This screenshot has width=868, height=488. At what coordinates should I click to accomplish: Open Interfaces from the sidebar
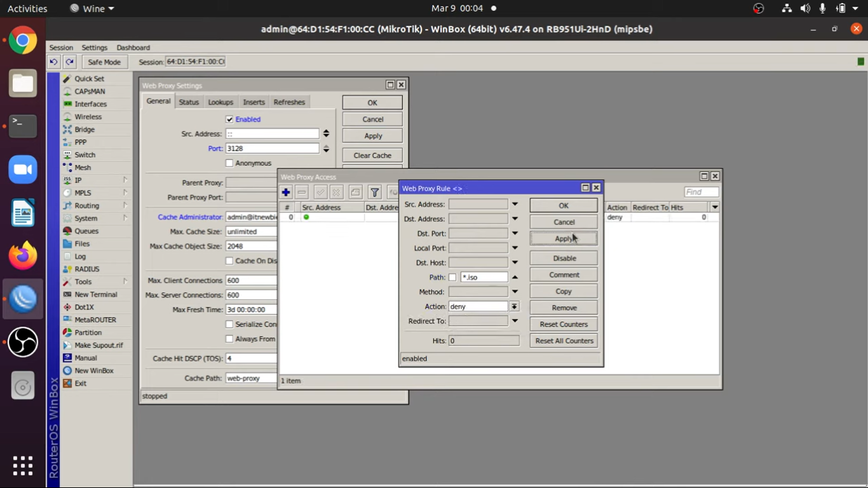tap(90, 104)
